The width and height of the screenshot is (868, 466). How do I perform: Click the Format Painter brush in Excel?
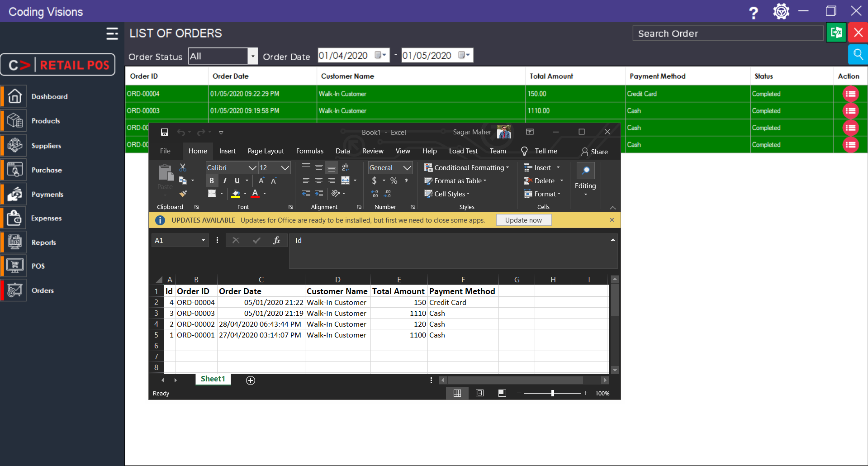(183, 194)
